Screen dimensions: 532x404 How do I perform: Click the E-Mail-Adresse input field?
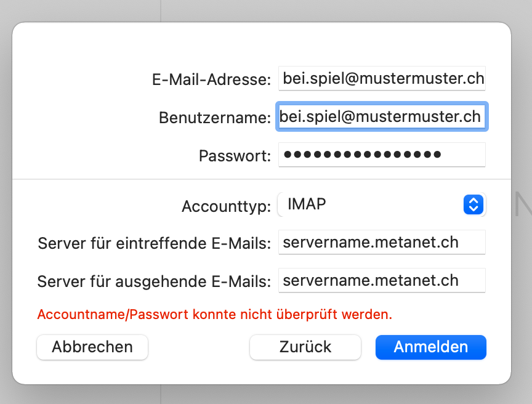coord(382,79)
